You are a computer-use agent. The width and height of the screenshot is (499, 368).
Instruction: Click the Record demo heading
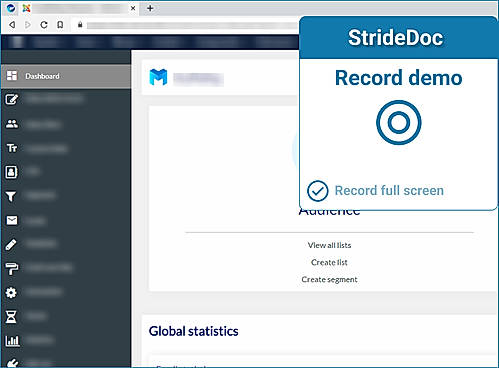[x=399, y=78]
